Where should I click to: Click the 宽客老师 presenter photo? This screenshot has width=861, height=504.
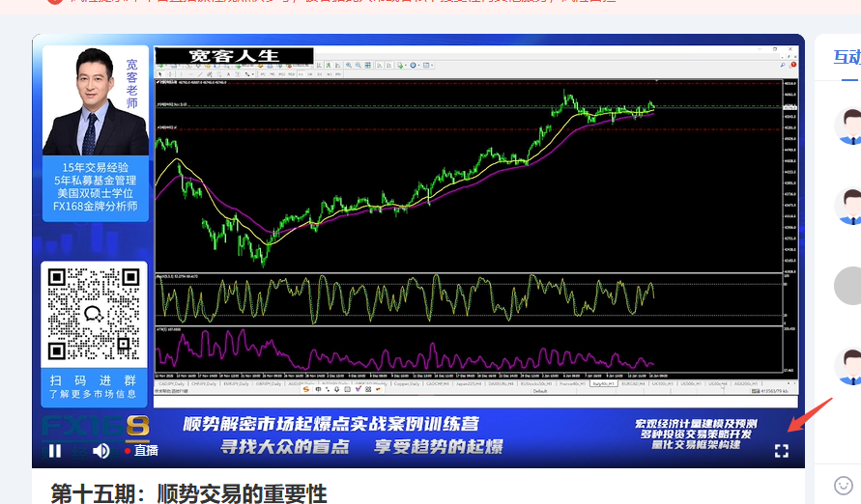pyautogui.click(x=95, y=100)
